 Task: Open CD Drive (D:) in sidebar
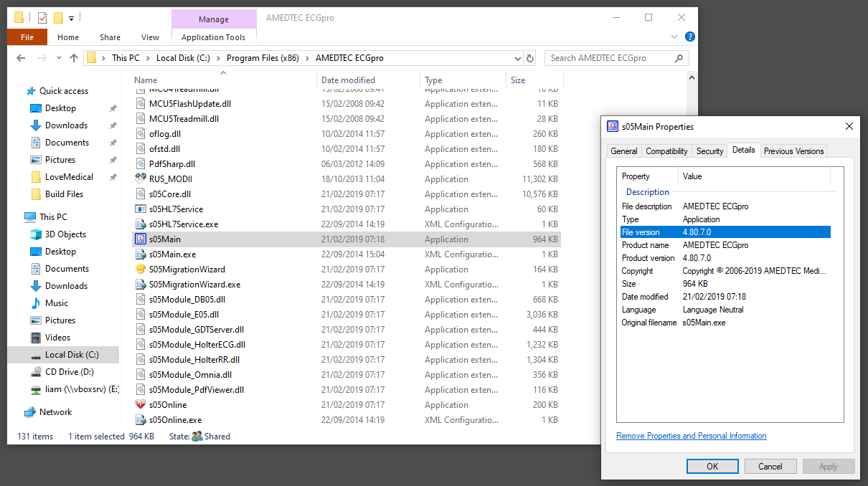69,372
